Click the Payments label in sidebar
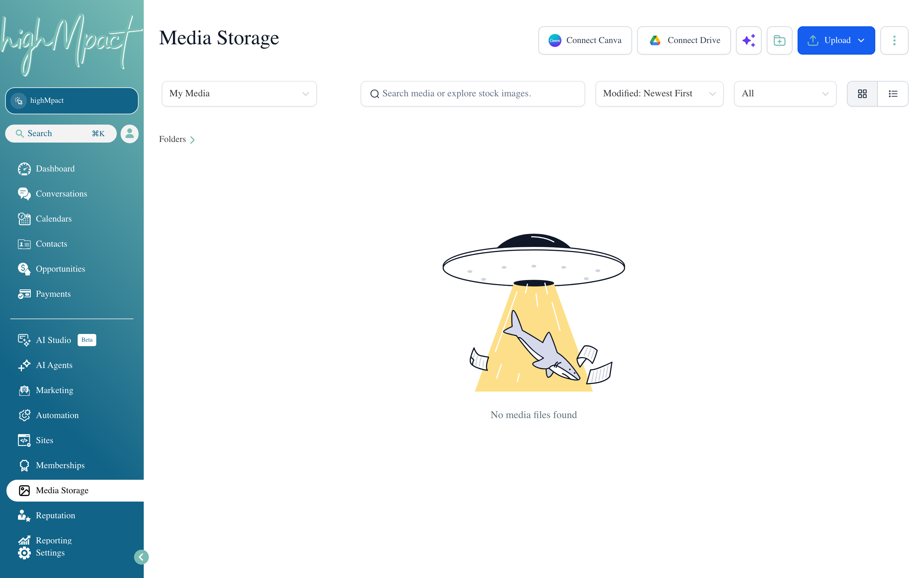The height and width of the screenshot is (578, 924). point(53,294)
